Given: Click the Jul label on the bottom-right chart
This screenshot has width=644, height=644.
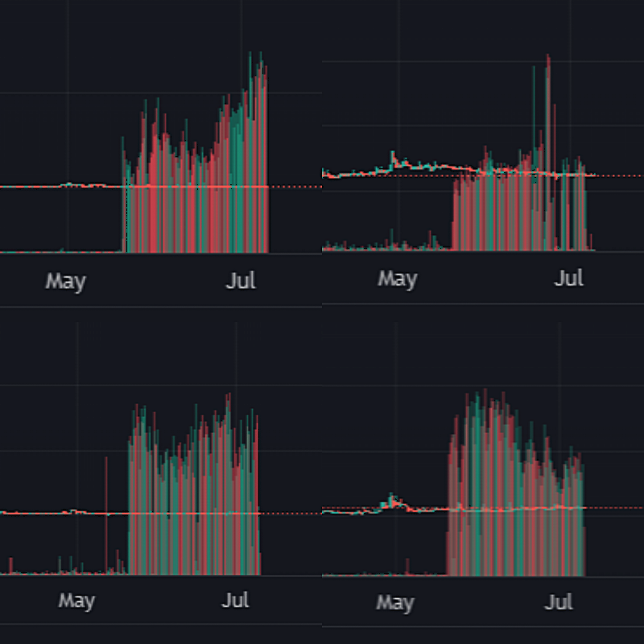Looking at the screenshot, I should (559, 602).
